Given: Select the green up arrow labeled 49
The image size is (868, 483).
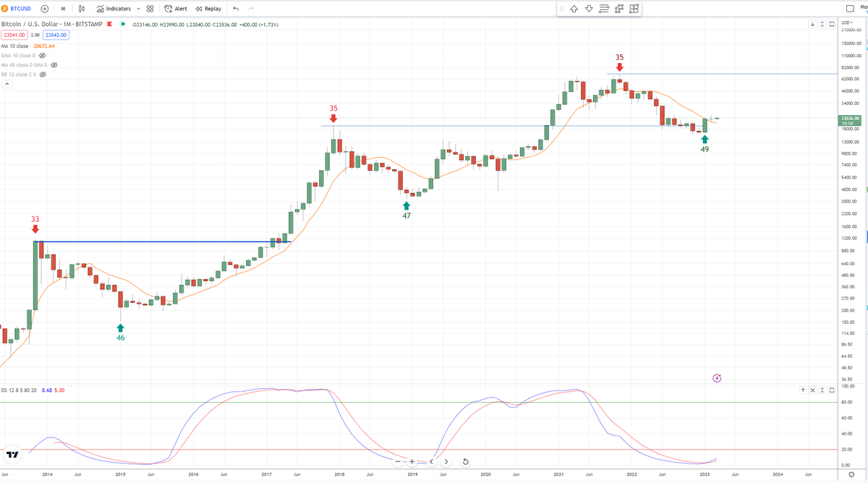Looking at the screenshot, I should [705, 138].
